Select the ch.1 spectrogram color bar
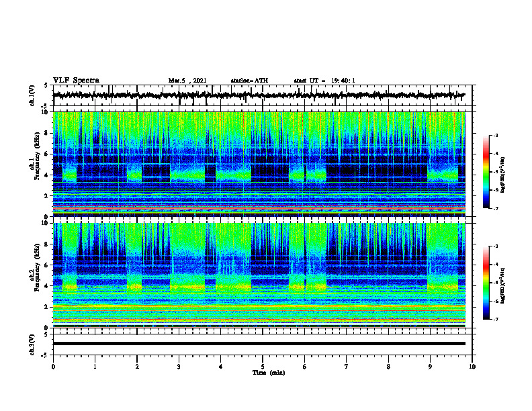This screenshot has width=532, height=411. click(x=486, y=172)
